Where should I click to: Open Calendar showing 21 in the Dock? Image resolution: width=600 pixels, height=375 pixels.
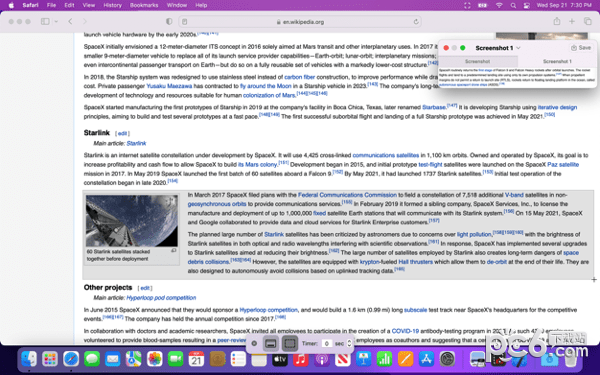pyautogui.click(x=196, y=359)
